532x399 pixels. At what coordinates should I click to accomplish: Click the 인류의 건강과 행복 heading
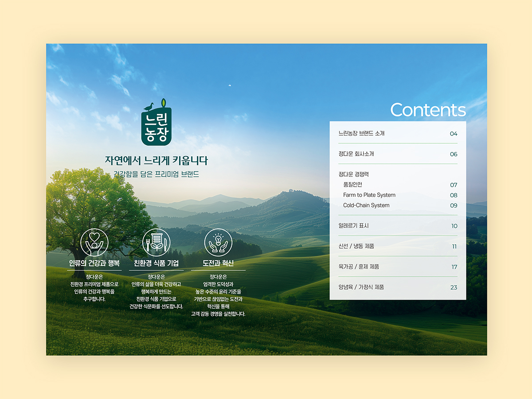pyautogui.click(x=94, y=263)
